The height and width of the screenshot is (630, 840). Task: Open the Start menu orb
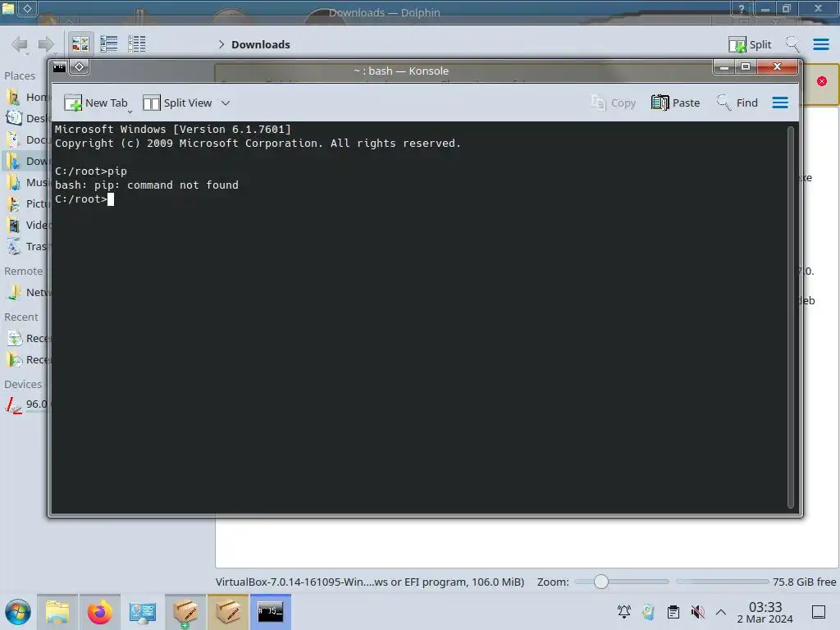pos(18,612)
